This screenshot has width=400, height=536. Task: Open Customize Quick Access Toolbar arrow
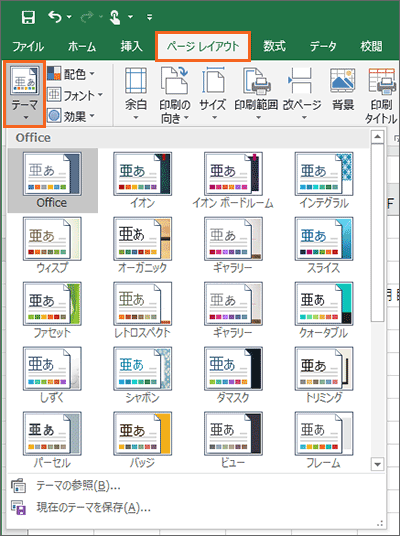pyautogui.click(x=149, y=16)
